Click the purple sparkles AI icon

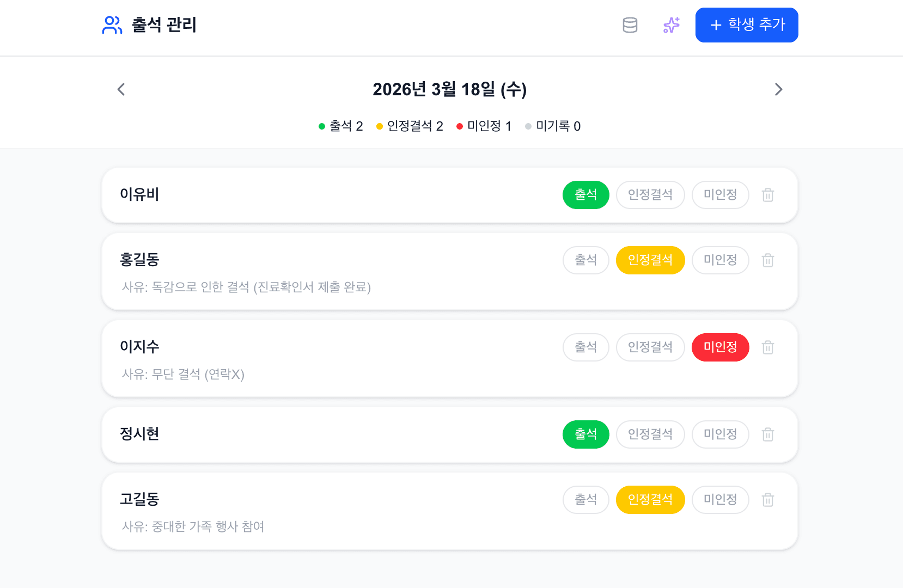[x=672, y=25]
